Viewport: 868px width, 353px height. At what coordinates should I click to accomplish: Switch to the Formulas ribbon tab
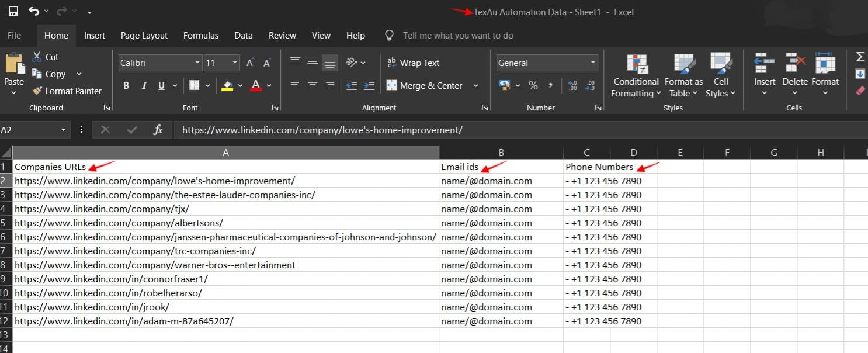(200, 35)
